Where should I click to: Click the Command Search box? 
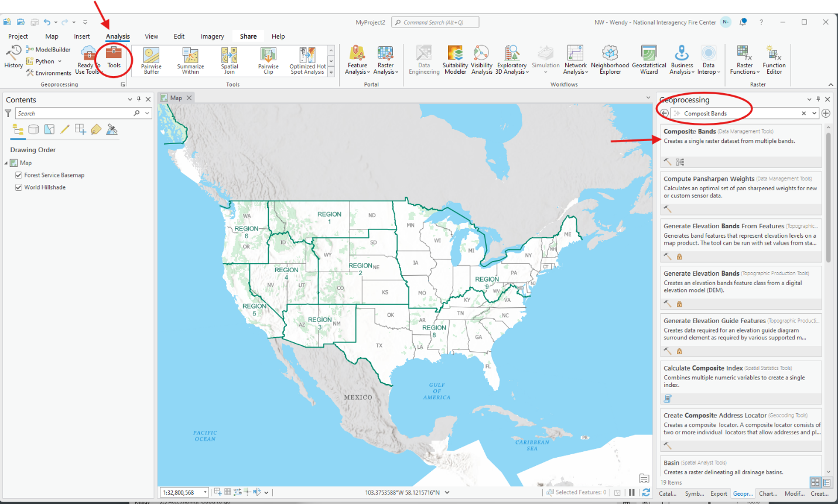(435, 22)
